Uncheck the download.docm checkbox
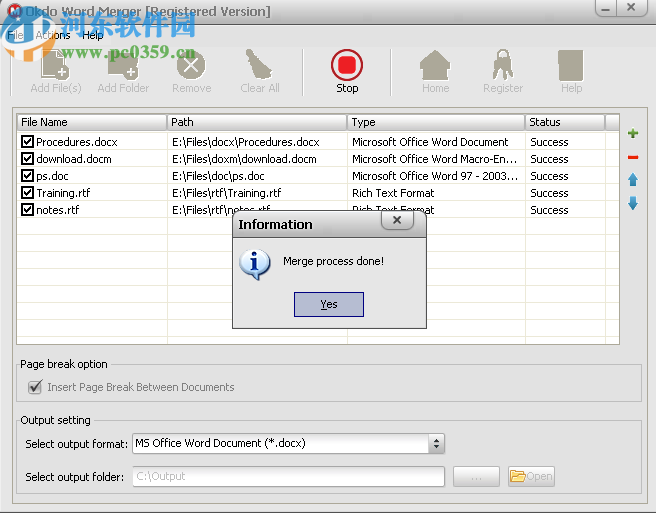656x518 pixels. tap(27, 159)
